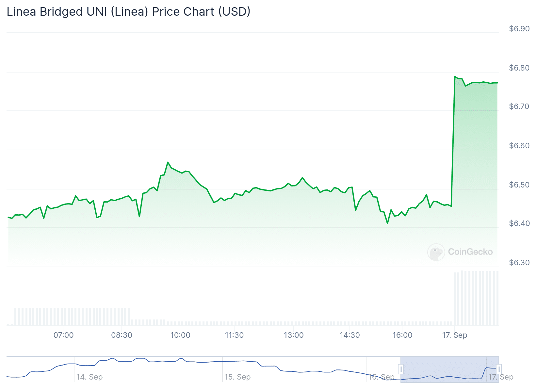This screenshot has height=392, width=537.
Task: Select the 08:30 time axis label
Action: (x=122, y=335)
